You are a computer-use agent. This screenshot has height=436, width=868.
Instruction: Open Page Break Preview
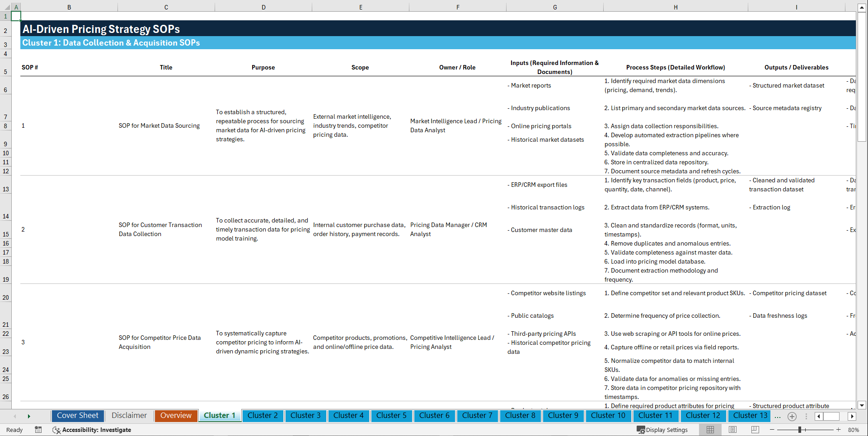click(755, 430)
